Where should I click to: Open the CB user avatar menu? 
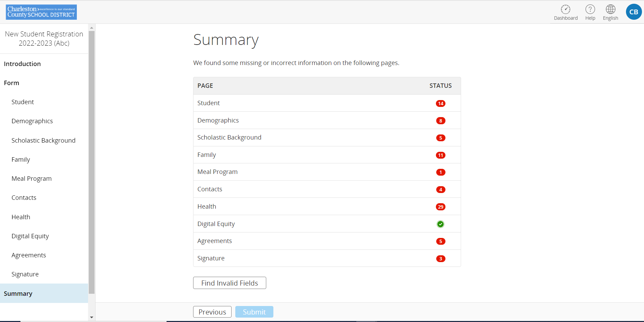pyautogui.click(x=633, y=12)
